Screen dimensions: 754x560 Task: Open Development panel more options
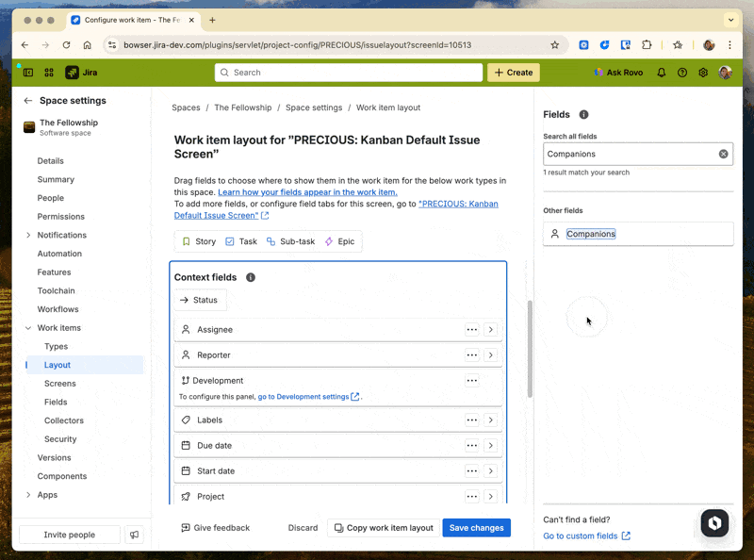472,381
